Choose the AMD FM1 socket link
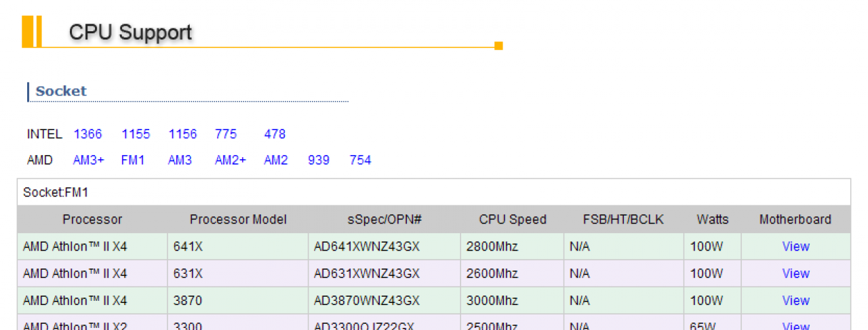868x330 pixels. (133, 161)
